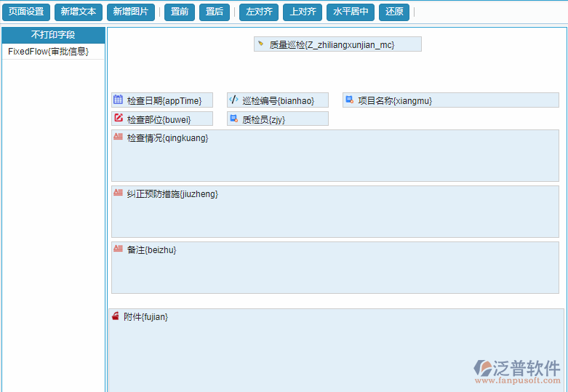
Task: Click the text-area icon beside 纠正预防措施
Action: click(x=118, y=193)
